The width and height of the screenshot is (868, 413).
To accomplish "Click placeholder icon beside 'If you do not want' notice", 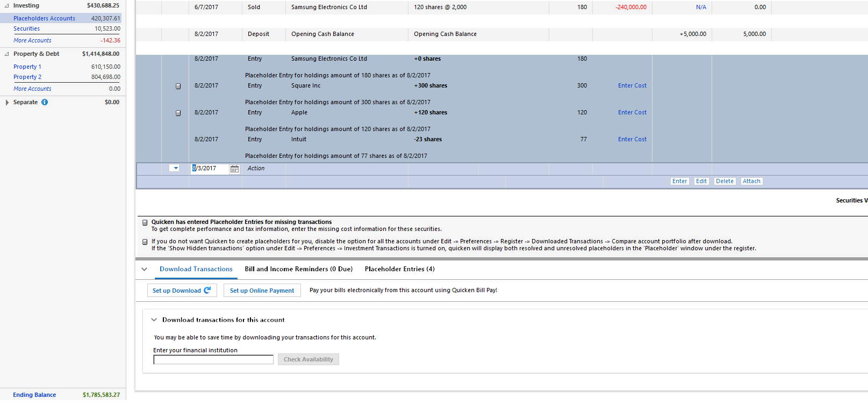I will 145,242.
